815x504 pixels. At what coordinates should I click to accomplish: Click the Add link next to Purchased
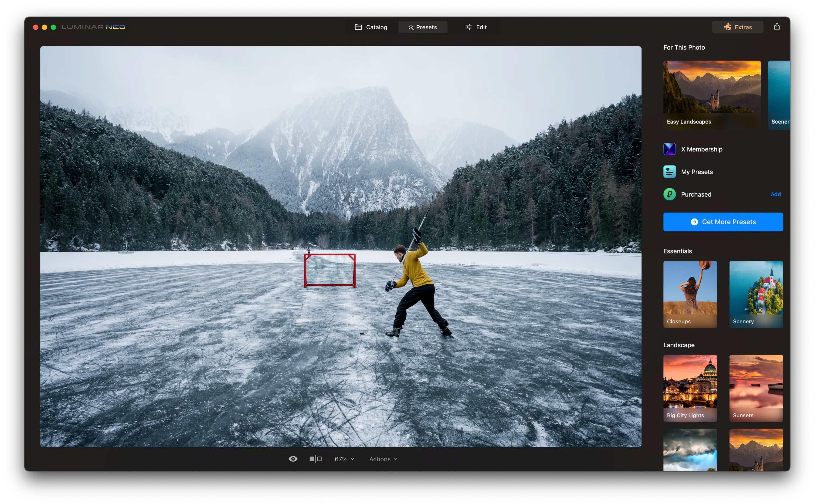coord(775,194)
